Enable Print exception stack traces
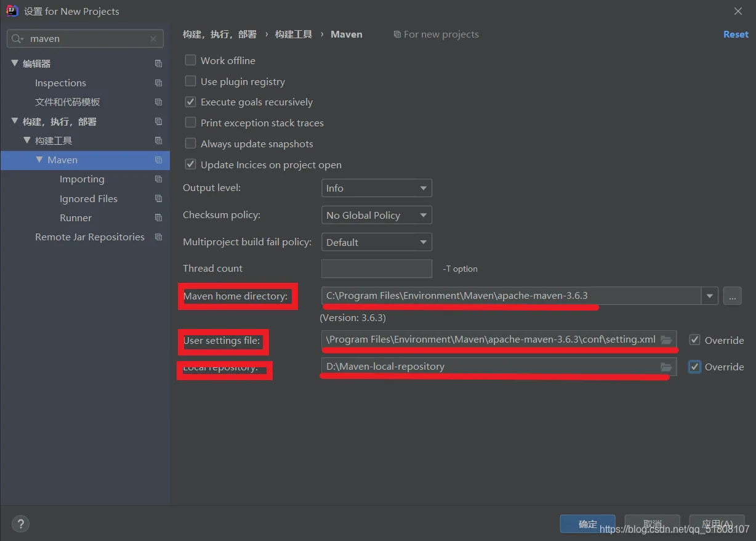This screenshot has height=541, width=756. 191,123
